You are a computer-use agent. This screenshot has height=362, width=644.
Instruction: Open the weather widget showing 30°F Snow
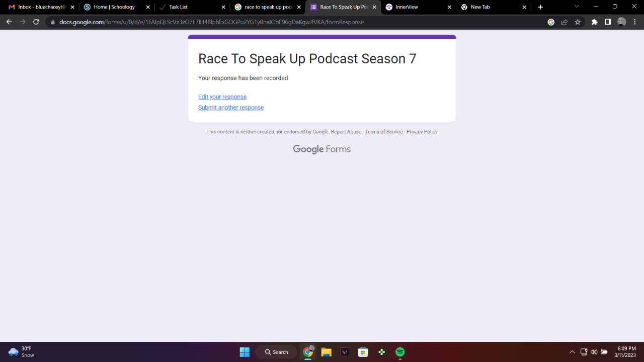click(21, 352)
